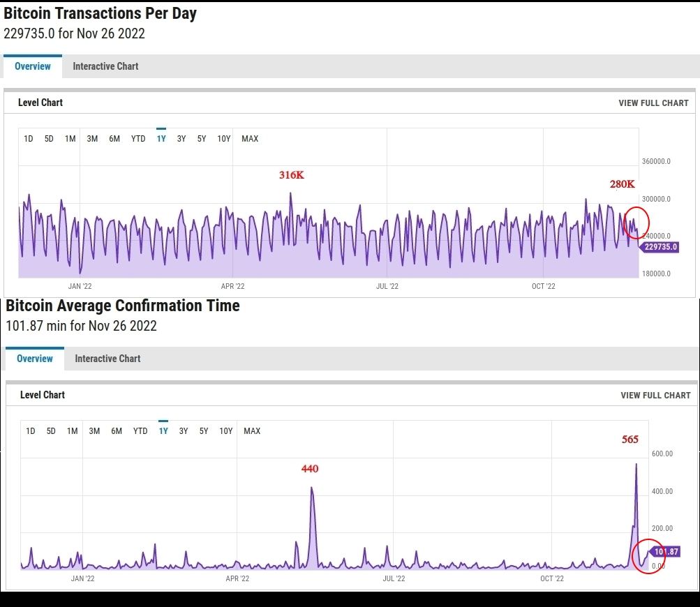Image resolution: width=700 pixels, height=607 pixels.
Task: Click APR '22 axis label on Confirmation Time chart
Action: (237, 579)
